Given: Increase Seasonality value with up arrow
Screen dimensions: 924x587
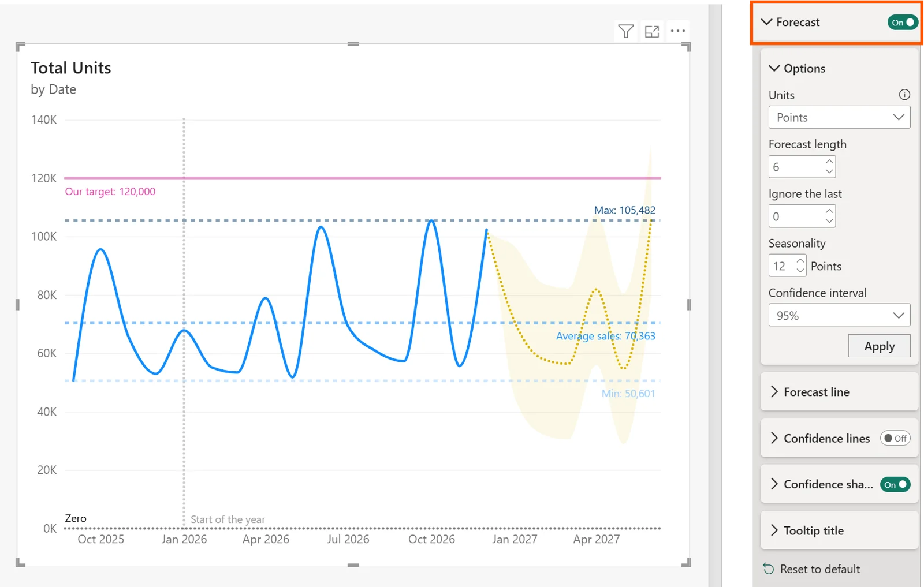Looking at the screenshot, I should click(x=800, y=261).
